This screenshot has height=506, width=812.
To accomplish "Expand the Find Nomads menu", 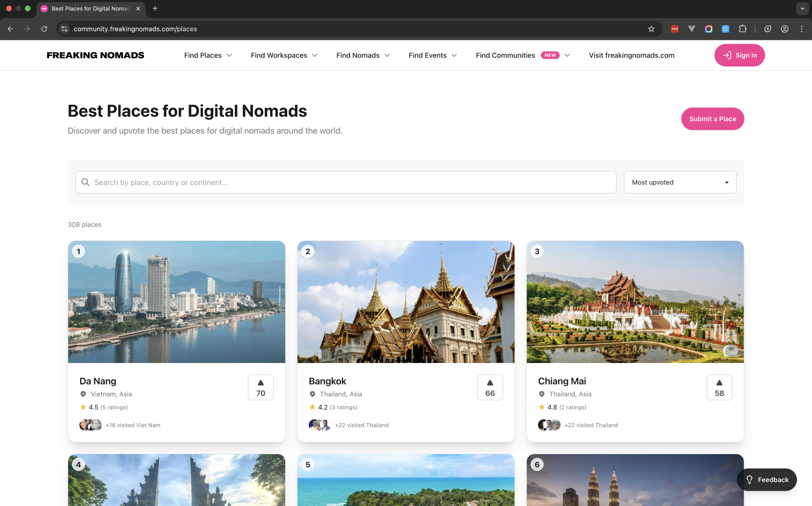I will coord(363,55).
